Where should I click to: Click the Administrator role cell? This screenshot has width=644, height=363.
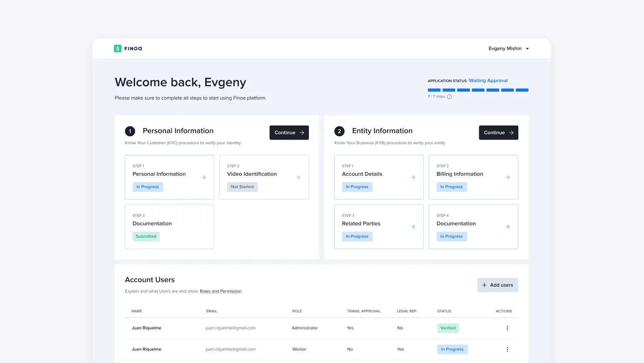305,328
